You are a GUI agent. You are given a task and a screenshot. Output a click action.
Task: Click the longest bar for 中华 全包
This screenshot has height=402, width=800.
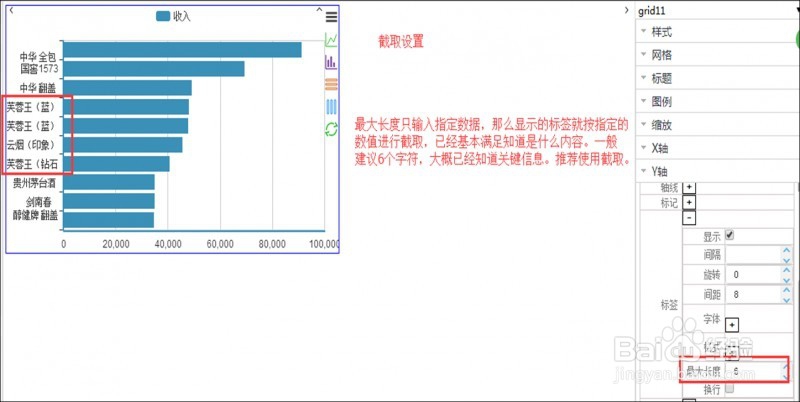182,50
